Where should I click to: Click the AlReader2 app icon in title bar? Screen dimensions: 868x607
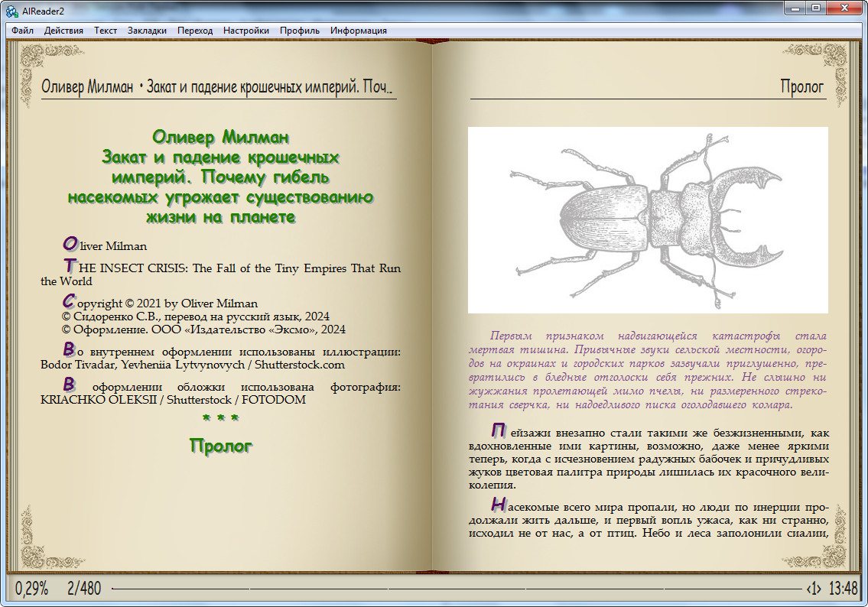coord(11,11)
